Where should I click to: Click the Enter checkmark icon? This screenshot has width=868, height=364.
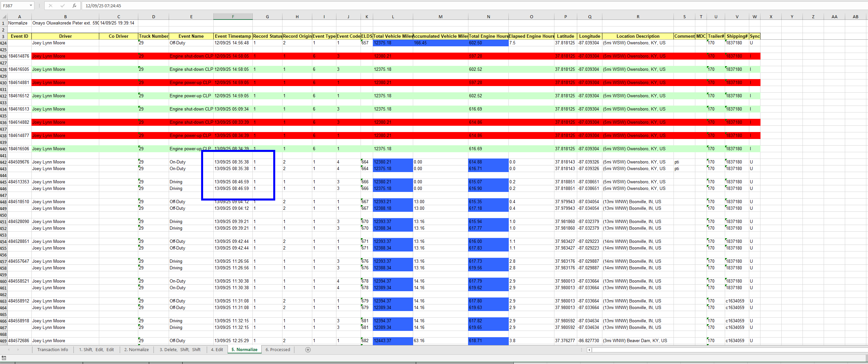(x=62, y=6)
